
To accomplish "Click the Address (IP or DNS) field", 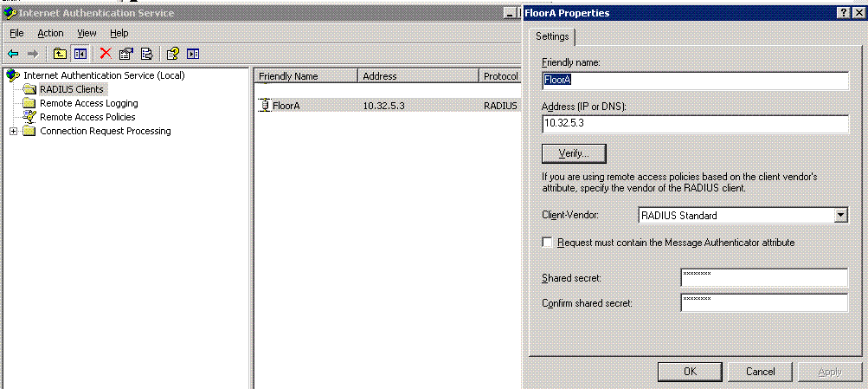I will (x=695, y=124).
